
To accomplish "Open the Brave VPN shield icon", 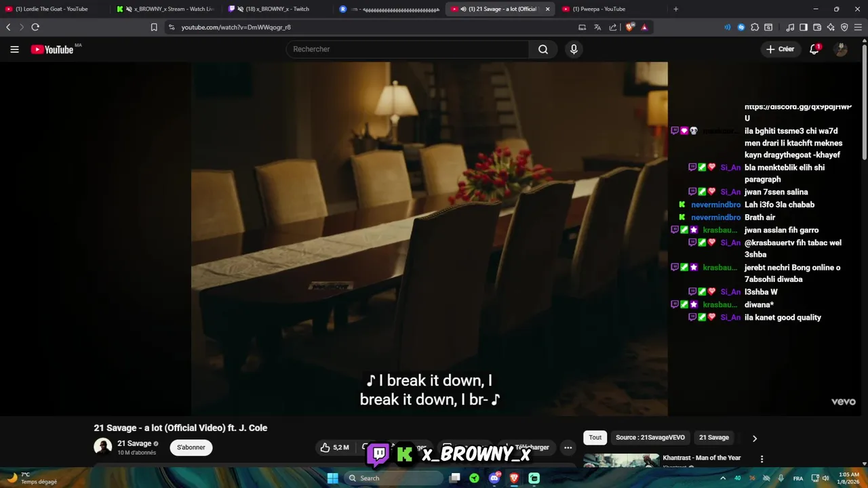I will [x=844, y=27].
